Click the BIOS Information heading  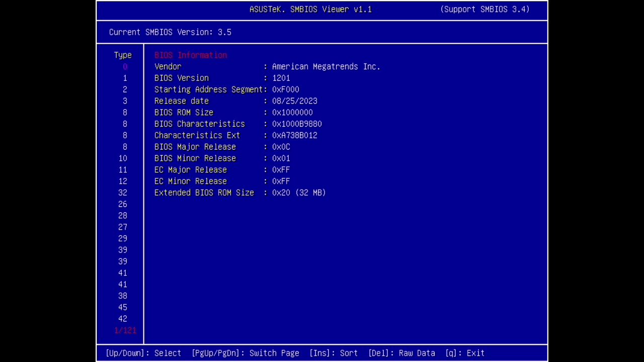pos(191,55)
